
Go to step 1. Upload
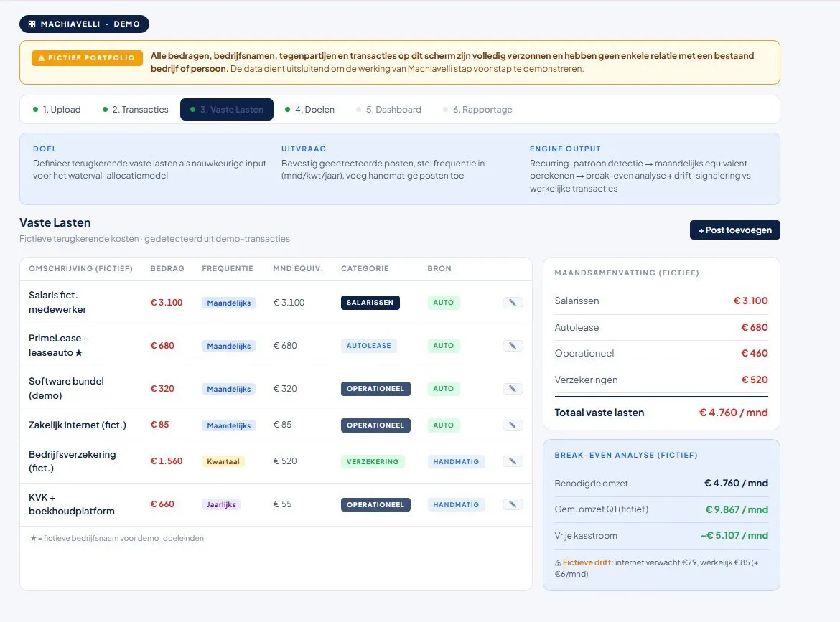[x=57, y=109]
